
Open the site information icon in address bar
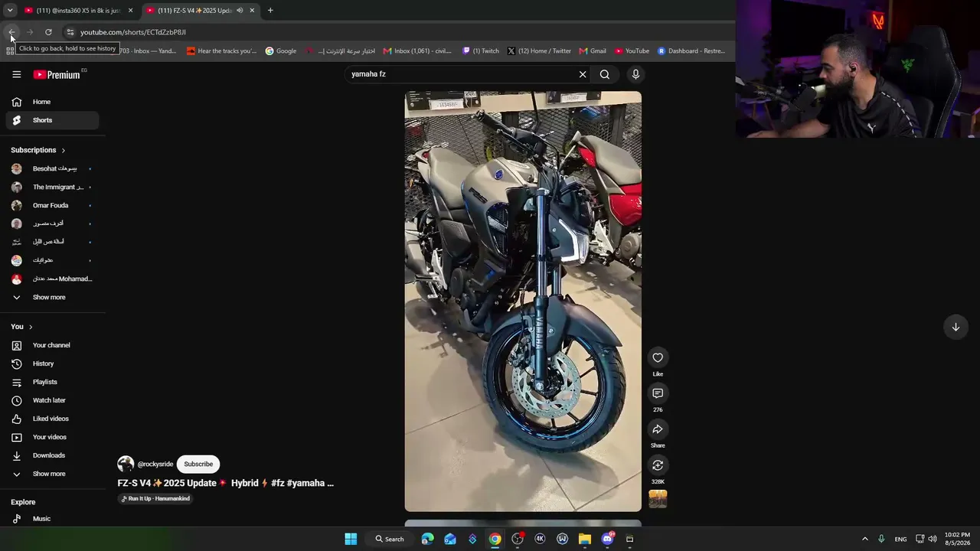(70, 32)
